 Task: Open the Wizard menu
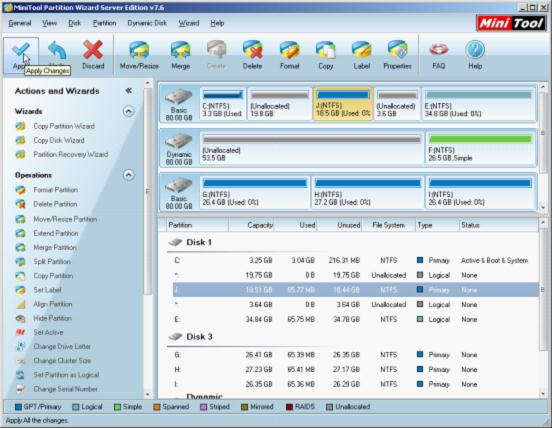189,23
